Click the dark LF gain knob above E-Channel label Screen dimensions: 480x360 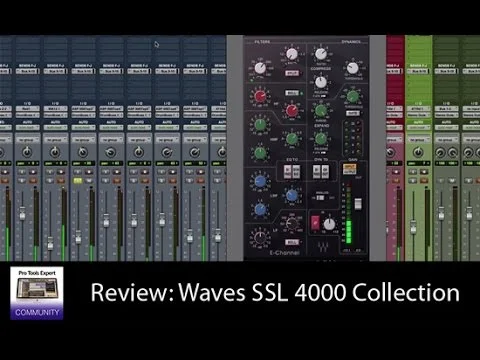click(x=260, y=238)
